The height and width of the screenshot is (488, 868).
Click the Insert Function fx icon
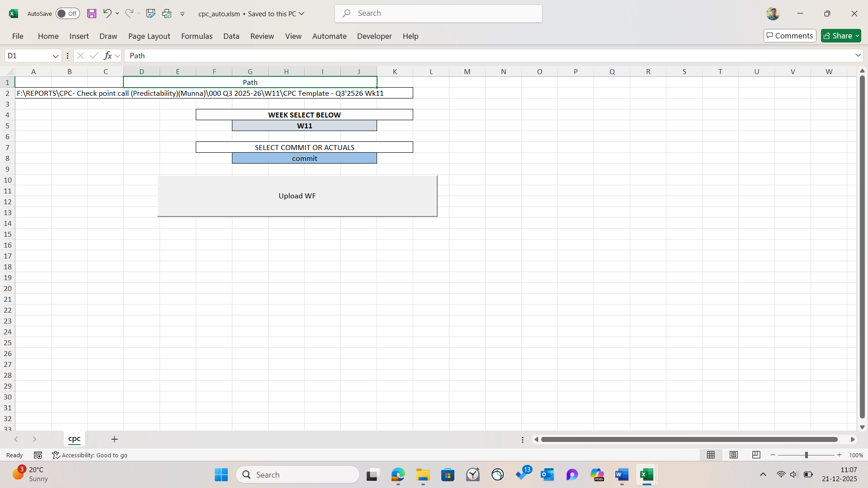108,56
